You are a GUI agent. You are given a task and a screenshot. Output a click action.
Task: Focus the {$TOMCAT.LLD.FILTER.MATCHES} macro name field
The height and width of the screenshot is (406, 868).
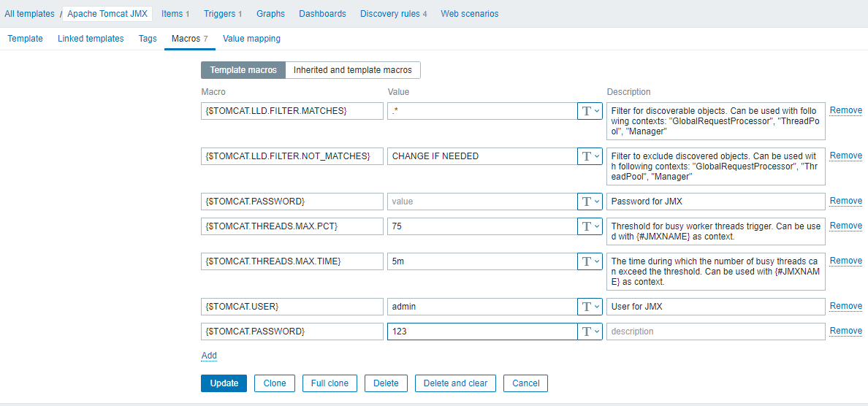pyautogui.click(x=292, y=110)
